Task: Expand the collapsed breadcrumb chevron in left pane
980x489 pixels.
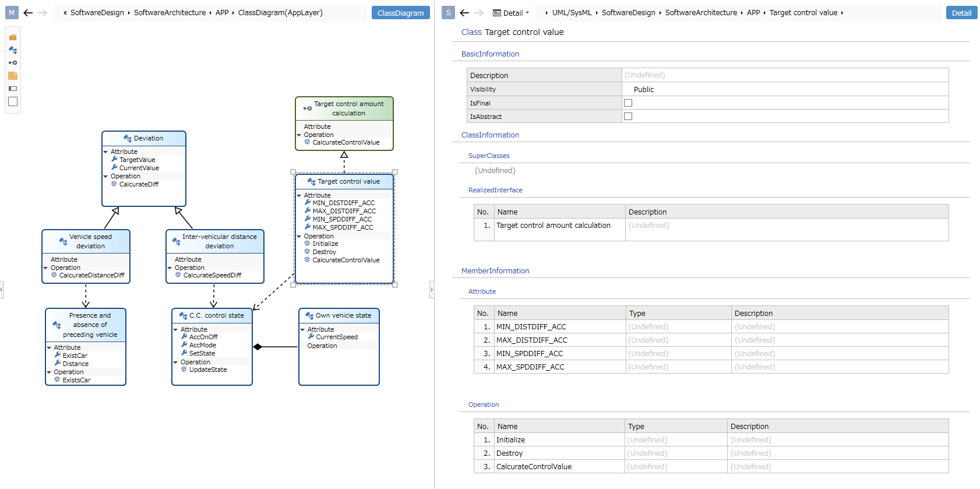Action: [x=65, y=13]
